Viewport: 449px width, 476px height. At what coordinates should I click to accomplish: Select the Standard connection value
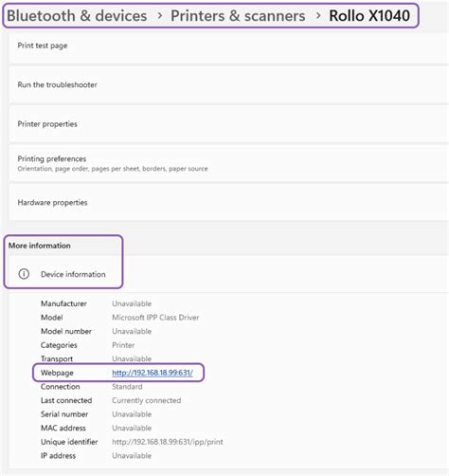pos(127,387)
